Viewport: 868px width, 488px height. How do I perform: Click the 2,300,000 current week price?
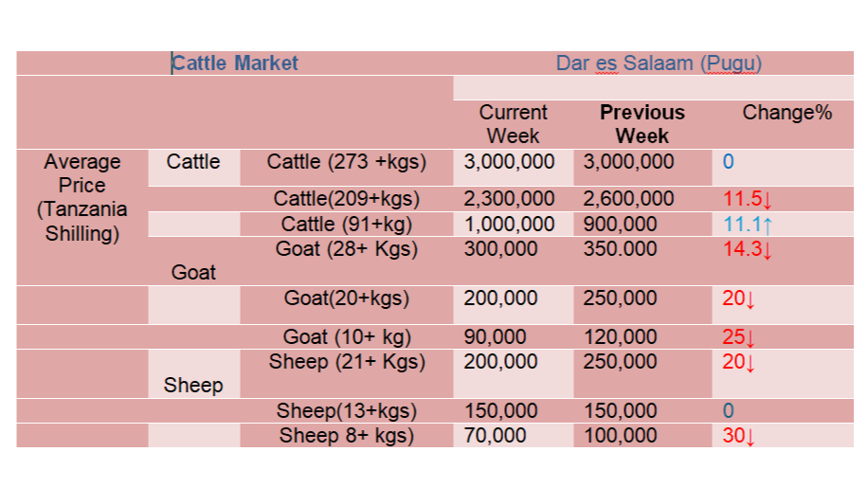tap(509, 199)
